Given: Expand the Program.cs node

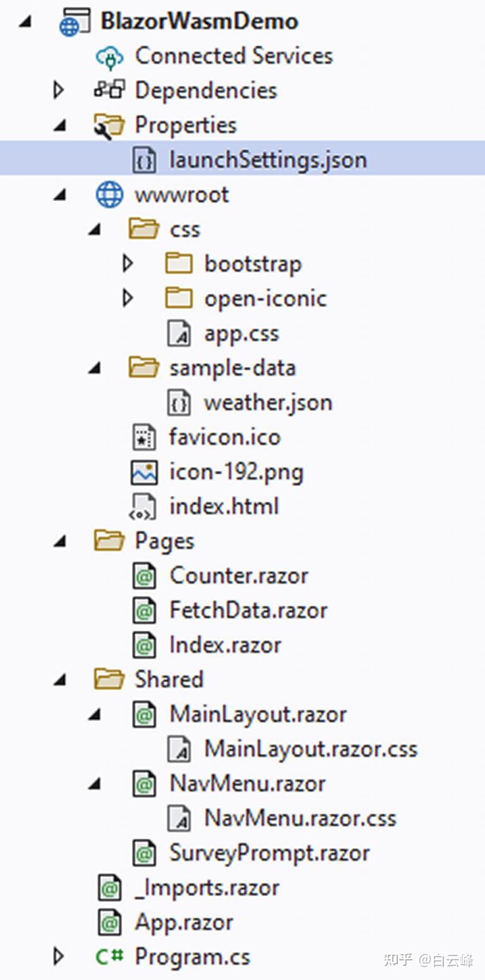Looking at the screenshot, I should pyautogui.click(x=60, y=957).
